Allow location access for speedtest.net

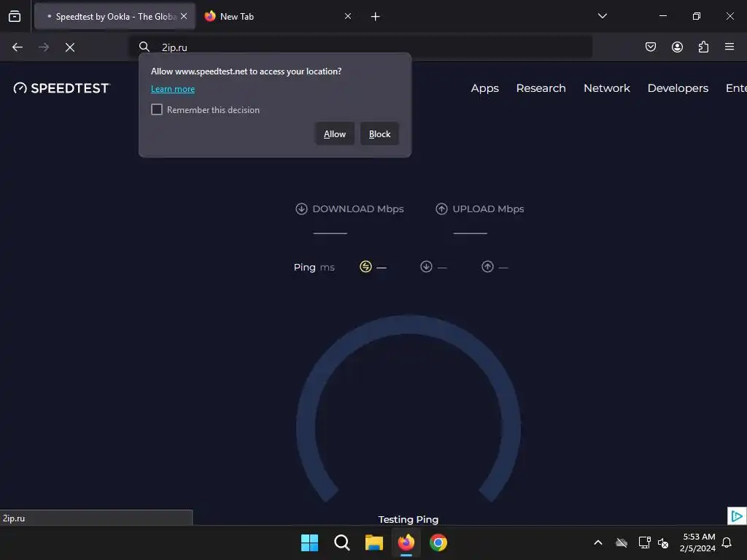coord(334,134)
